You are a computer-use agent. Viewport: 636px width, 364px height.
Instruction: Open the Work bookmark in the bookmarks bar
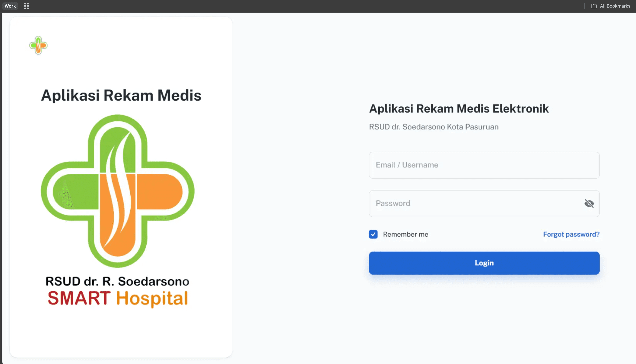click(x=10, y=6)
